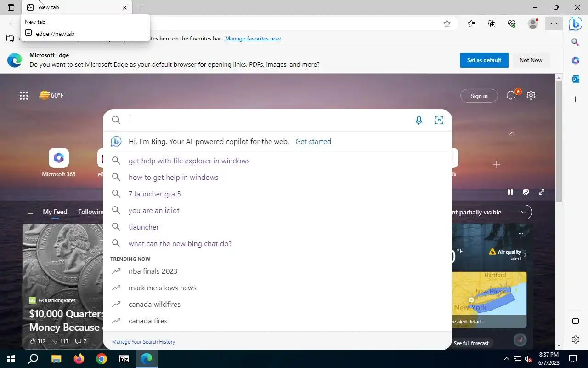
Task: Launch Google Chrome from taskbar
Action: (101, 359)
